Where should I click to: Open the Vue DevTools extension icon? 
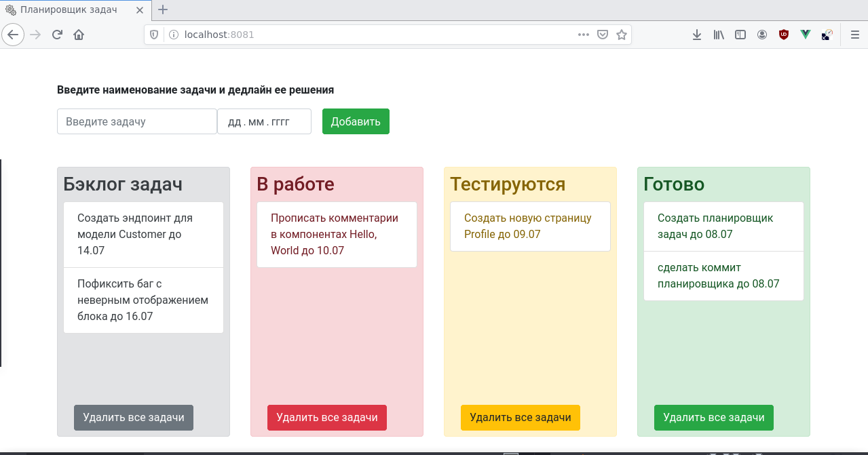click(805, 35)
